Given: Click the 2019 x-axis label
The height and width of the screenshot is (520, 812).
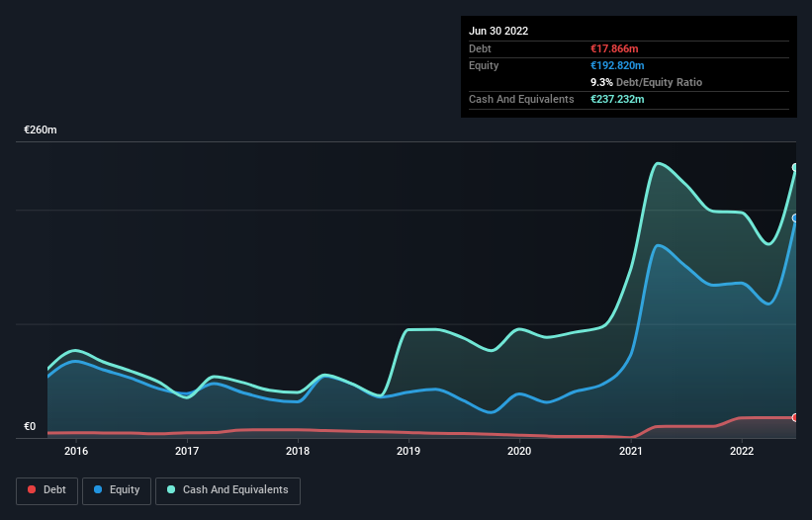Looking at the screenshot, I should 408,451.
